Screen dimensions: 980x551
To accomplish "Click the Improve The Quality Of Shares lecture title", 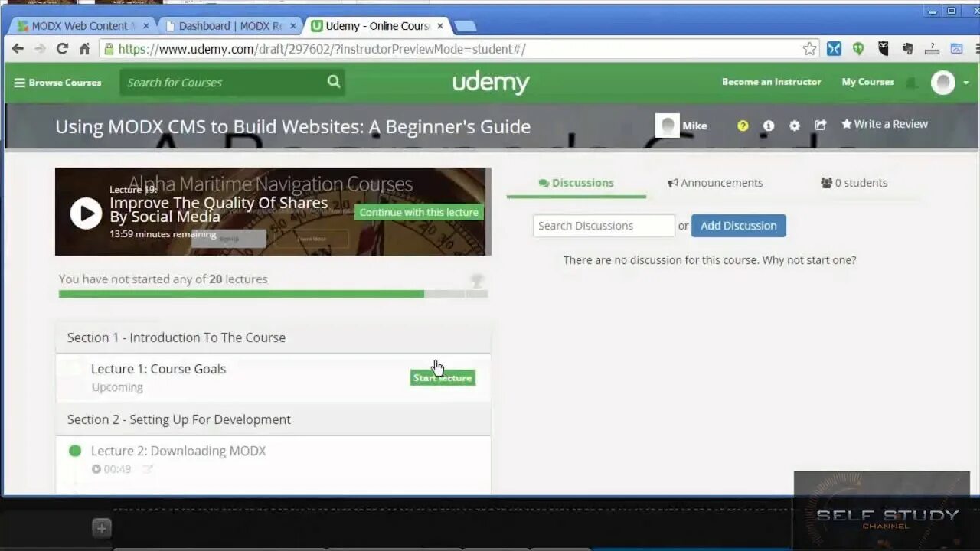I will coord(218,210).
